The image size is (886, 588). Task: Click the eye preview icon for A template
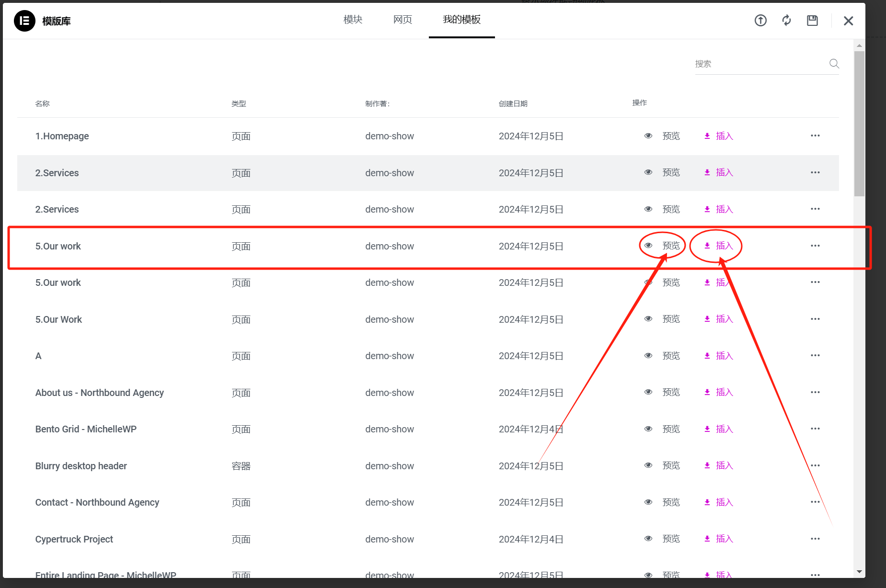click(x=648, y=355)
